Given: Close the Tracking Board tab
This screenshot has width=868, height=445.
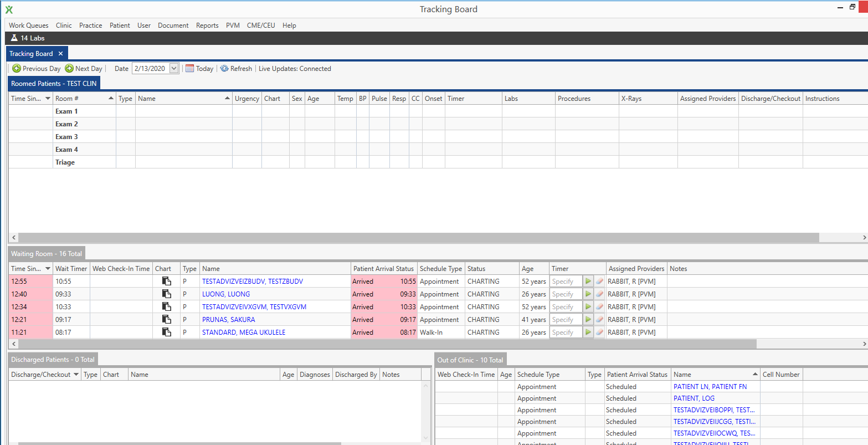Looking at the screenshot, I should [x=61, y=54].
